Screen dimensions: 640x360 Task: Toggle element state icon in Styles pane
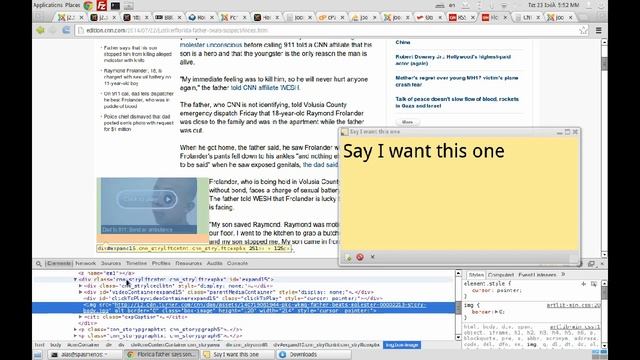593,284
